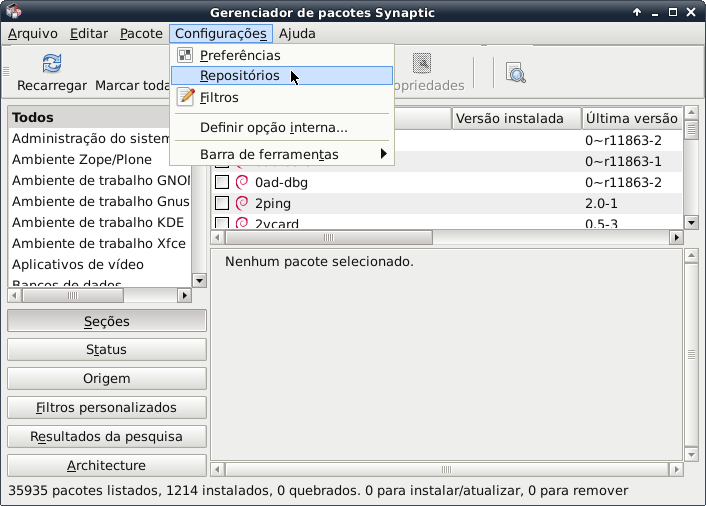This screenshot has height=506, width=706.
Task: Close the Configurações menu
Action: [x=221, y=34]
